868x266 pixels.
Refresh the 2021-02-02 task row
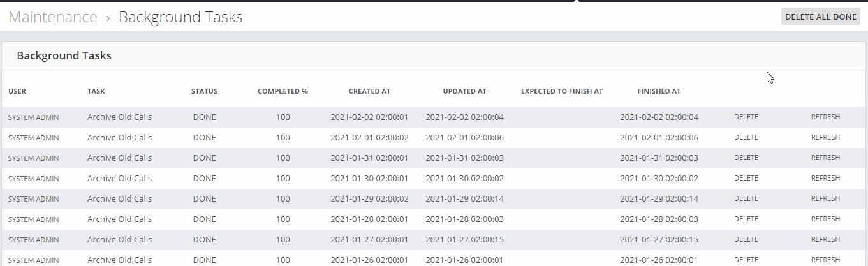[x=825, y=117]
